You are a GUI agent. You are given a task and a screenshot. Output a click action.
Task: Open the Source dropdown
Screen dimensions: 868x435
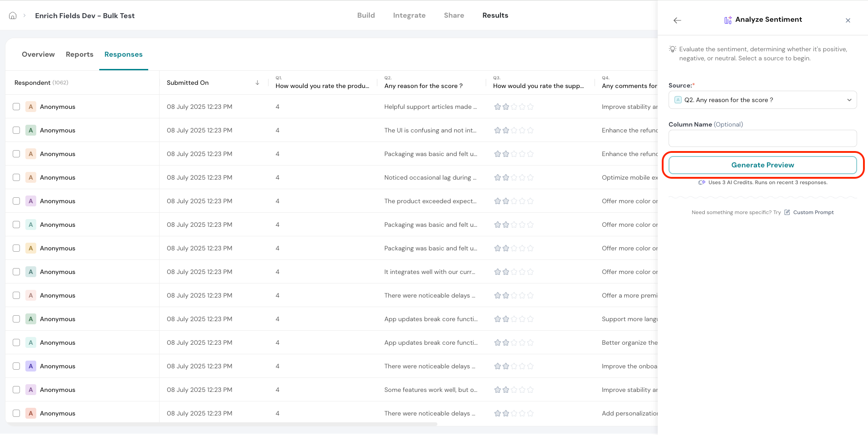tap(762, 100)
